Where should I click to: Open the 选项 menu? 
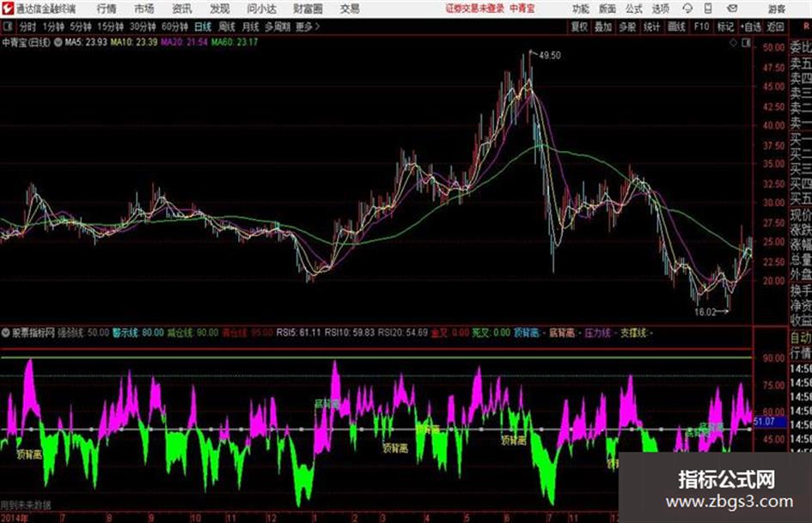pos(660,9)
